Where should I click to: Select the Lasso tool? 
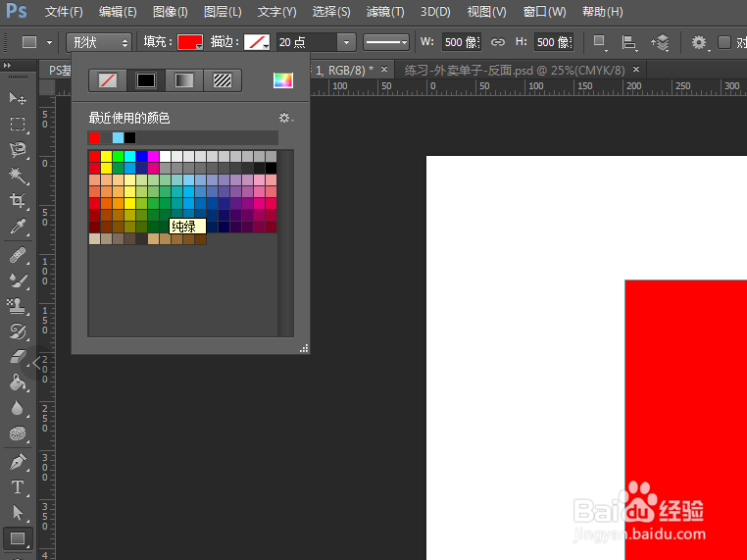[18, 150]
